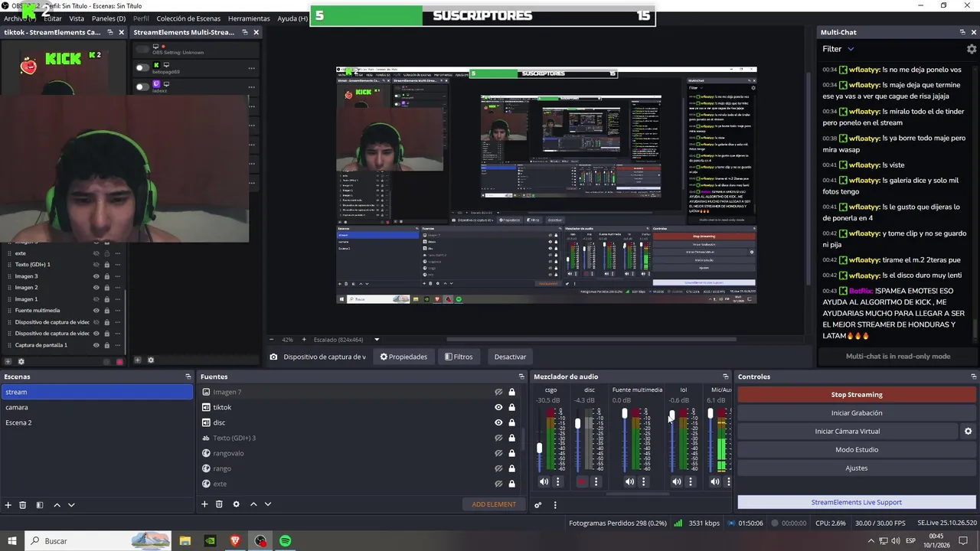The height and width of the screenshot is (551, 980).
Task: Open lol channel options menu dots
Action: 691,481
